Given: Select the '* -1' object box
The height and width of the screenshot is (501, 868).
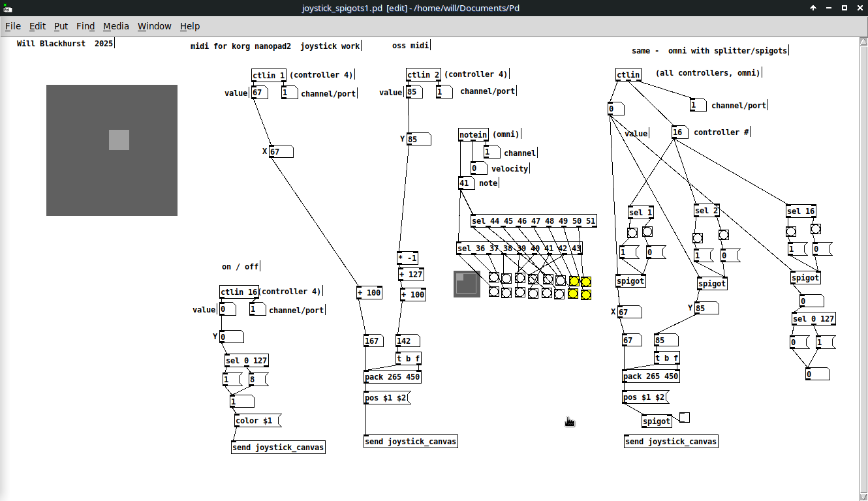Looking at the screenshot, I should coord(407,258).
